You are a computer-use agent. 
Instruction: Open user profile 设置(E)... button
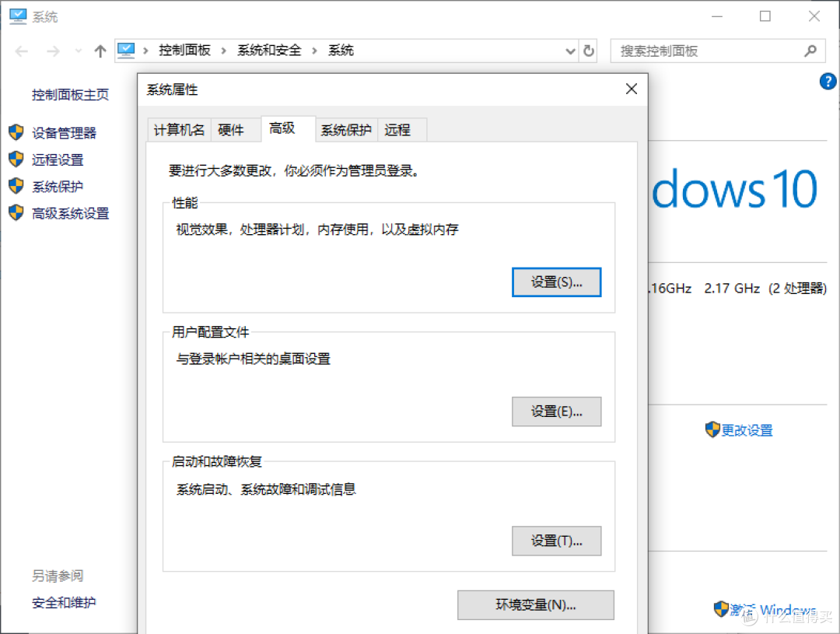pos(557,412)
